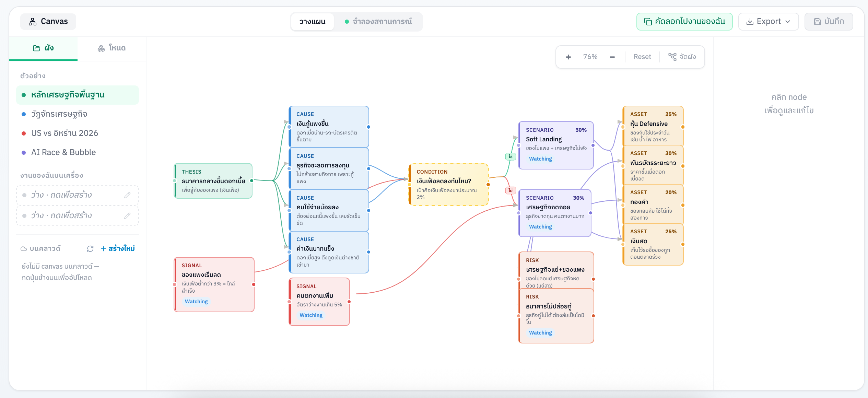
Task: Open the US vs อิหร่าน 2026 example canvas
Action: pyautogui.click(x=64, y=133)
